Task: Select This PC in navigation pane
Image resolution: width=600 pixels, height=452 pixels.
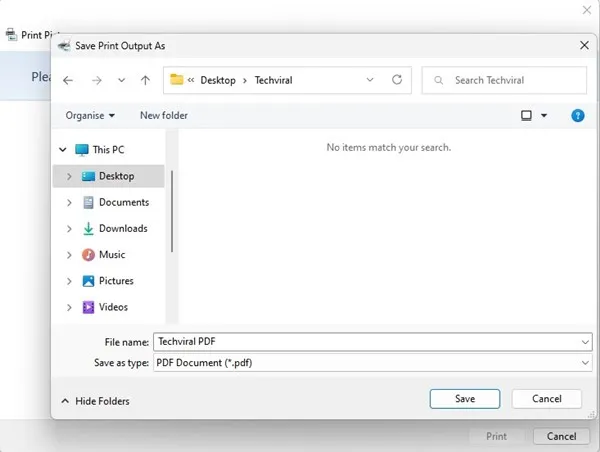Action: click(108, 150)
